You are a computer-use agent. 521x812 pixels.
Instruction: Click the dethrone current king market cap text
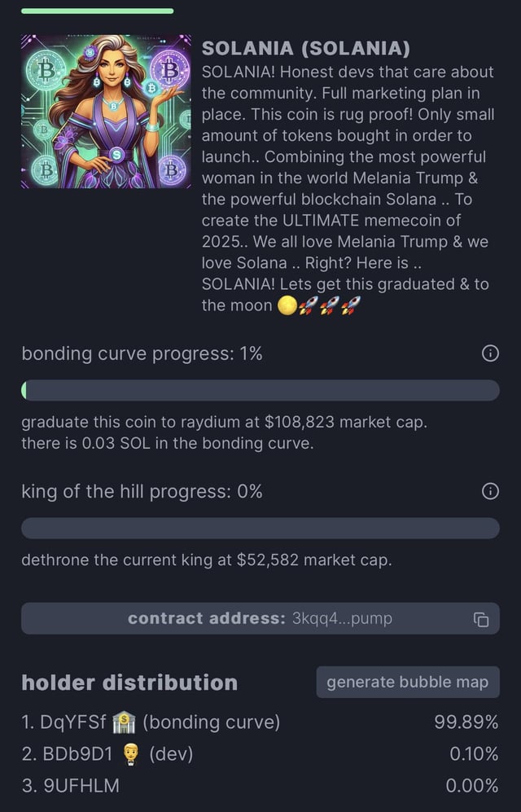[207, 560]
